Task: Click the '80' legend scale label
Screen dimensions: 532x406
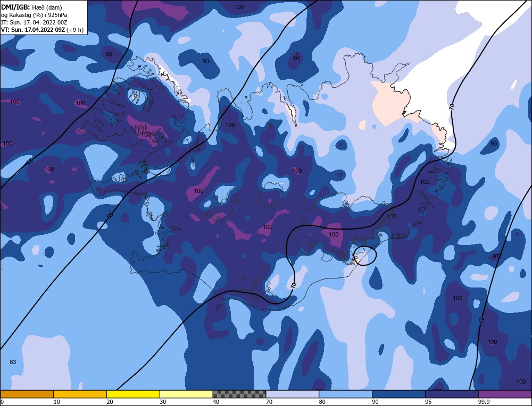Action: coord(322,402)
